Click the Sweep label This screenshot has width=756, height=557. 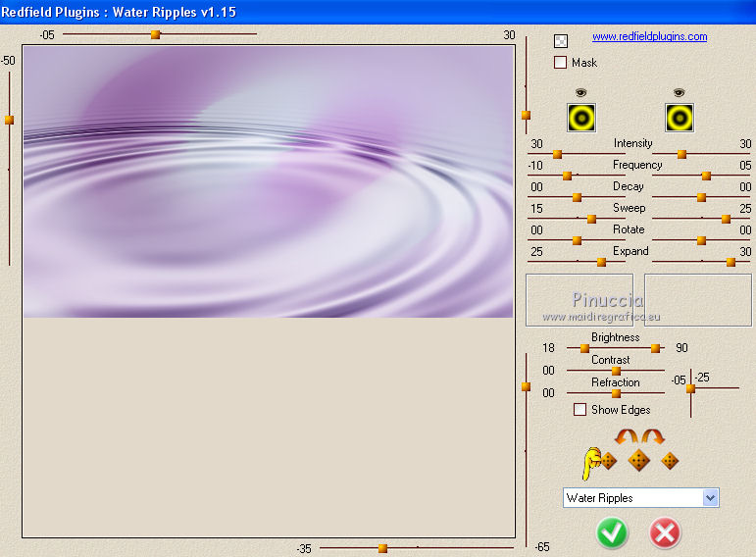tap(630, 208)
